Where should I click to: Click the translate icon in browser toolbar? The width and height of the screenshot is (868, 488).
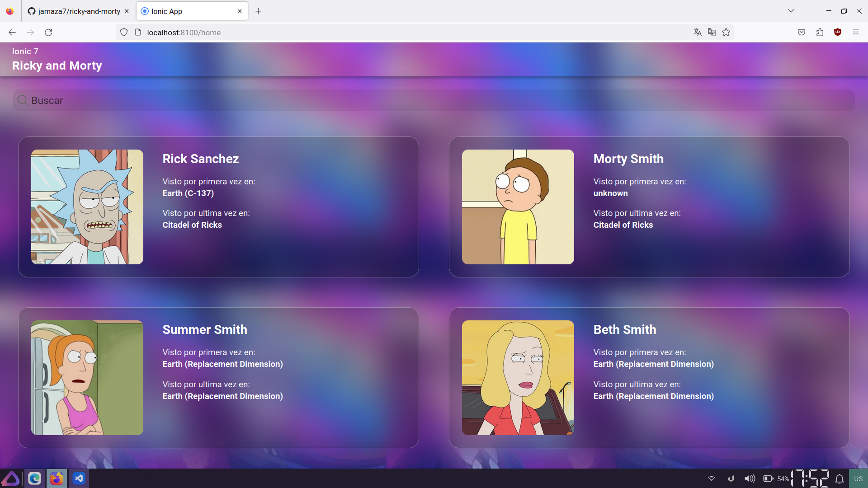point(697,32)
